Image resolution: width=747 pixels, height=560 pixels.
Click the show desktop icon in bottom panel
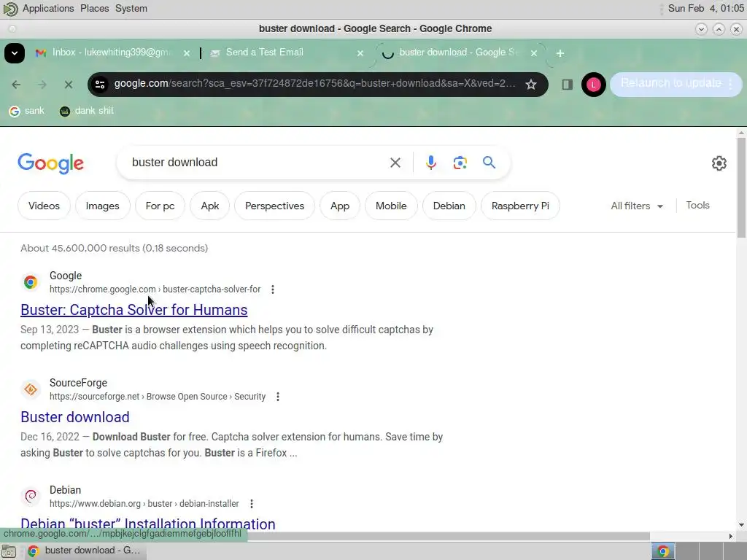tap(9, 551)
